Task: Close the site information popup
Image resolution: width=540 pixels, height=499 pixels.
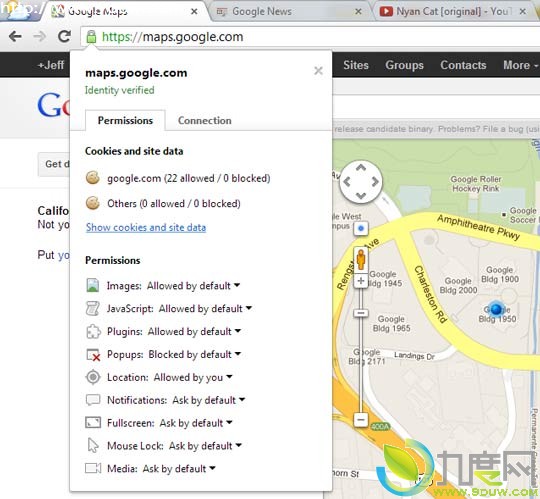Action: pyautogui.click(x=318, y=71)
